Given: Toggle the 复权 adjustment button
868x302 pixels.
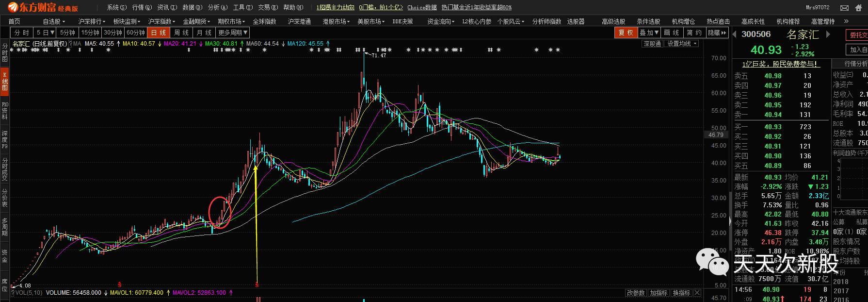Looking at the screenshot, I should coord(626,33).
